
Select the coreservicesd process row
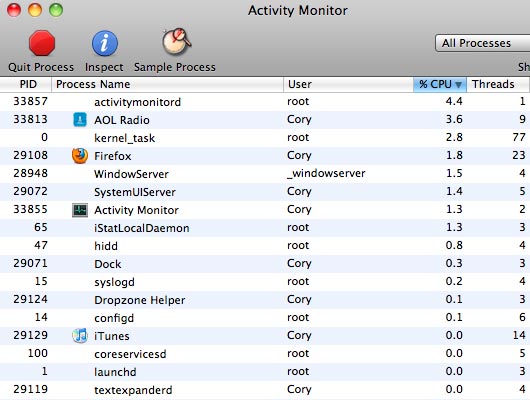pos(265,354)
